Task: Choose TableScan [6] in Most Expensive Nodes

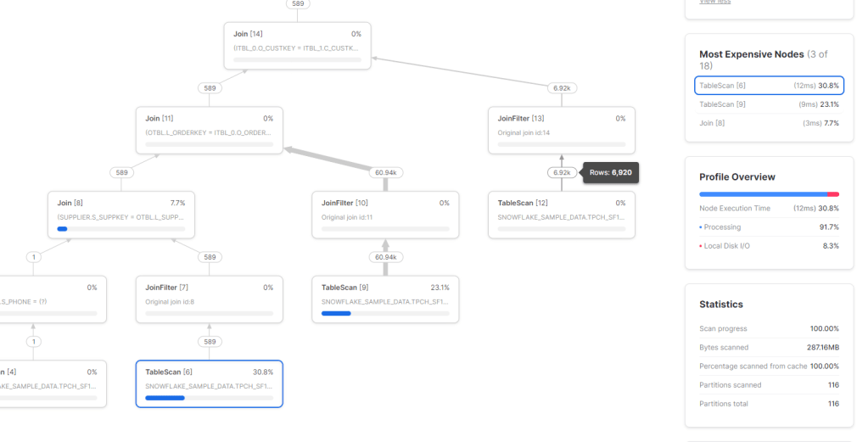Action: click(769, 86)
